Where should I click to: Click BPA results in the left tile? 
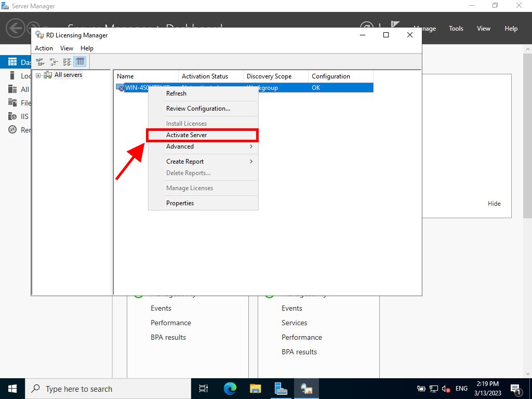pos(168,337)
